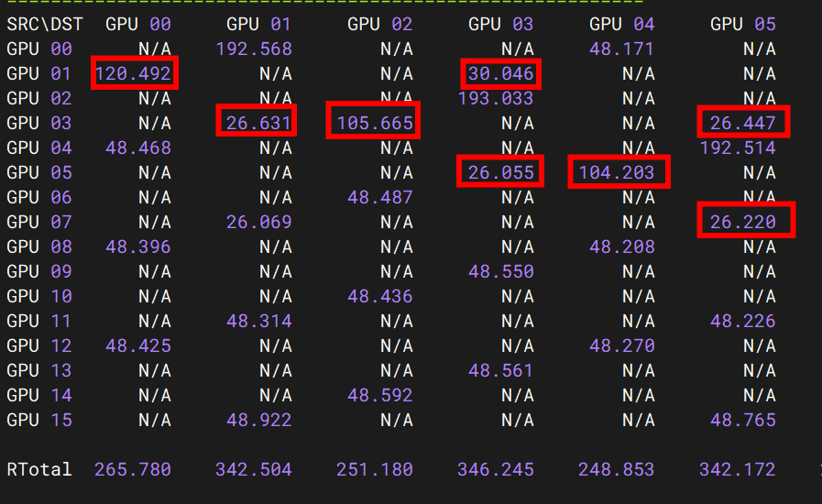Click the GPU 04 source row label
The image size is (822, 504).
coord(39,148)
